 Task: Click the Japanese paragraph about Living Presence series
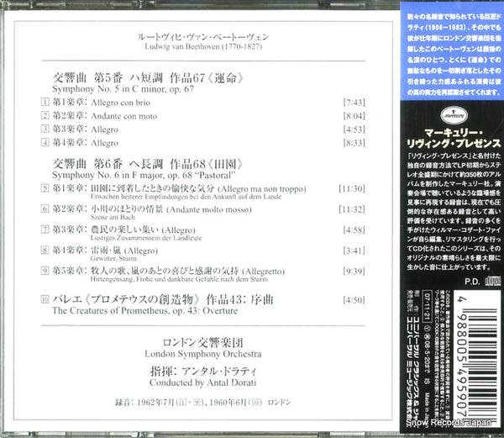pos(454,211)
